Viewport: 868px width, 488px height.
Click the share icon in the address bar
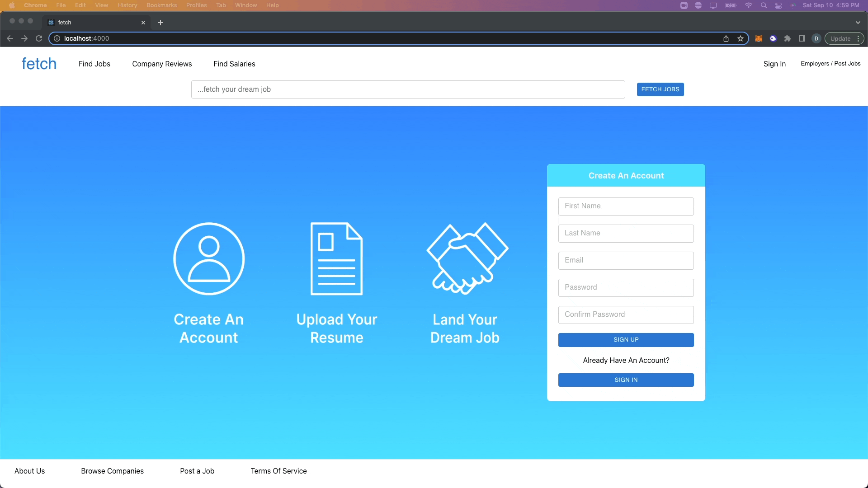point(726,38)
